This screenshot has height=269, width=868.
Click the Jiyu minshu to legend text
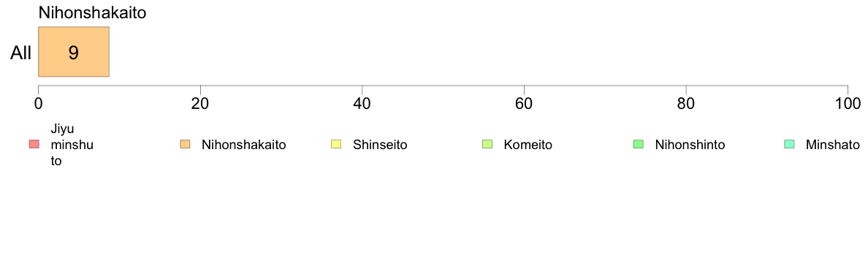(x=66, y=145)
